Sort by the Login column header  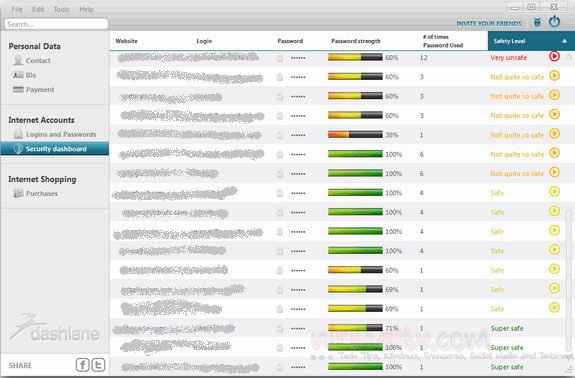click(x=204, y=41)
